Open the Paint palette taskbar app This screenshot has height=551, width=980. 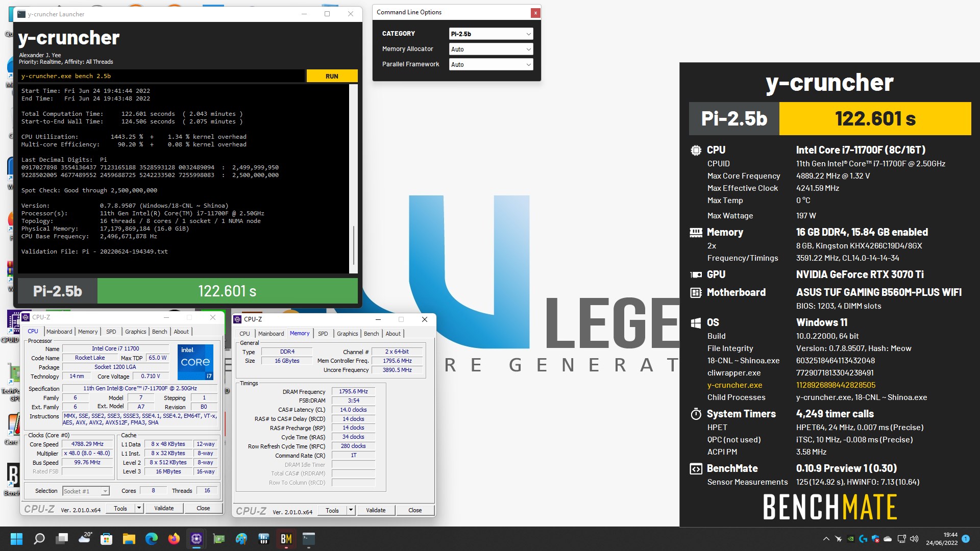241,539
